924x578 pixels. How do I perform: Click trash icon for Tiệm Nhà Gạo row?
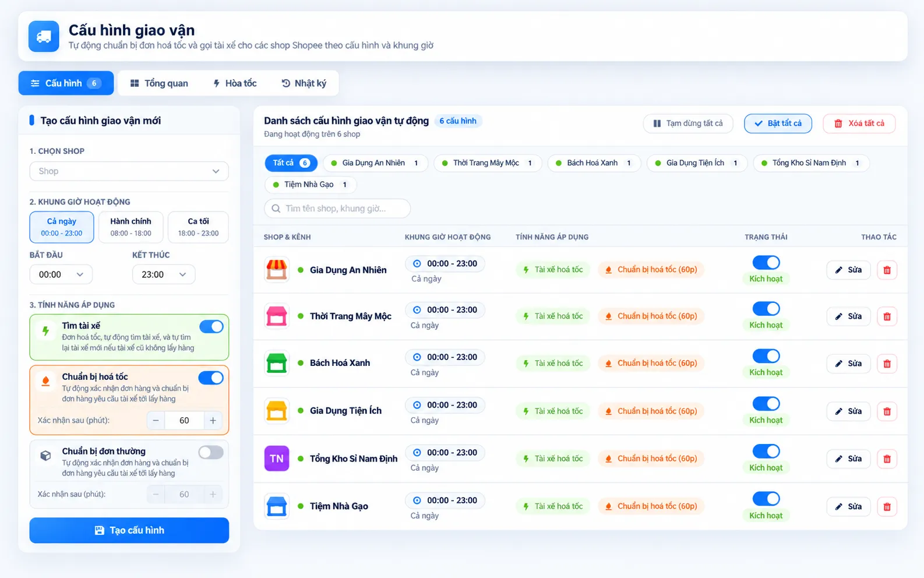point(887,506)
